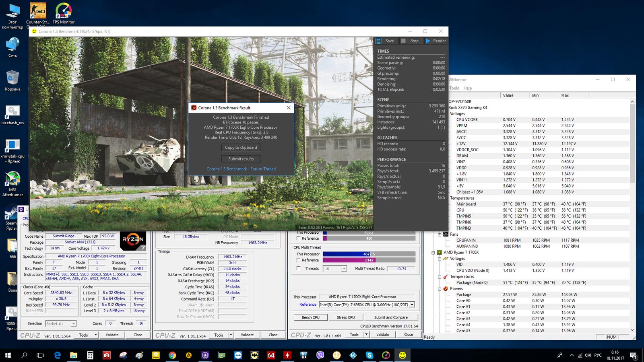This screenshot has width=644, height=362.
Task: Start rendering with the Render play icon
Action: pyautogui.click(x=428, y=41)
